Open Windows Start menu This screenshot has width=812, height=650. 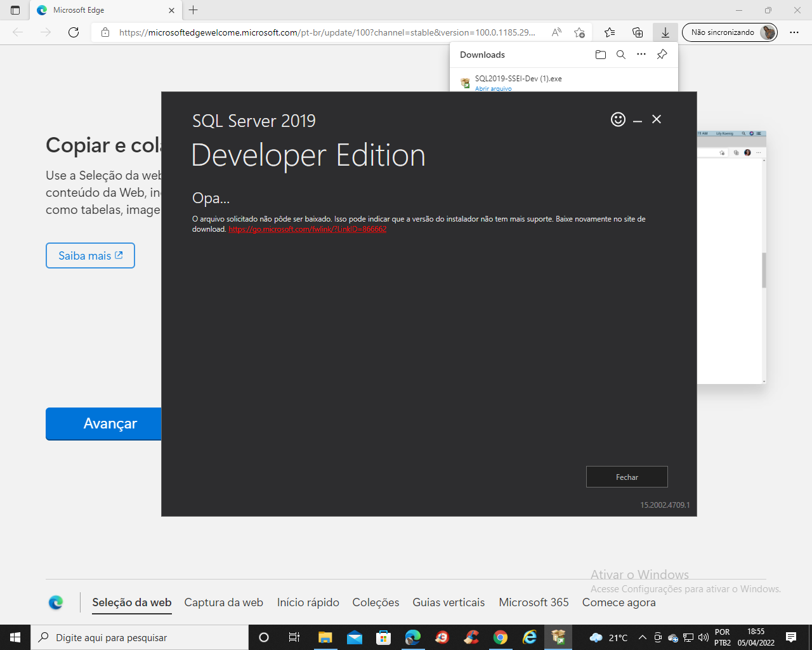(15, 637)
